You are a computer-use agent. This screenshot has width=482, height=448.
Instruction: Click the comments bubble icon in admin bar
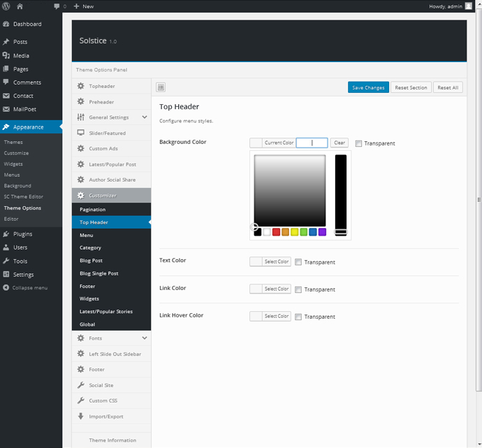(x=57, y=6)
